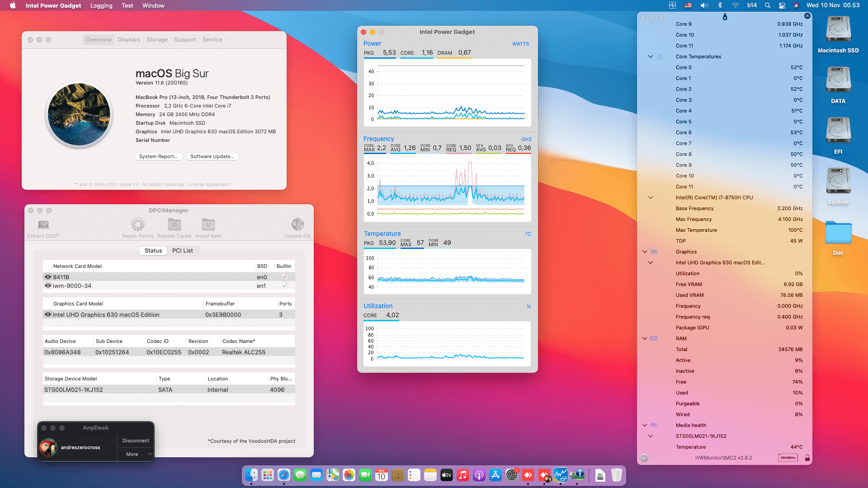Screen dimensions: 868x488
Task: Click eye icon next to iwm-9000-34
Action: [48, 286]
